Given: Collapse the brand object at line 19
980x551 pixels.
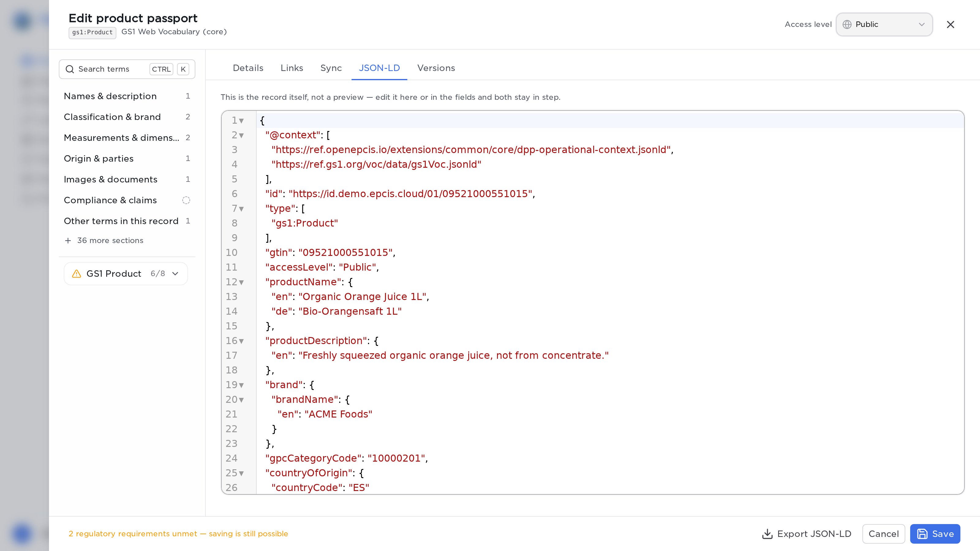Looking at the screenshot, I should pos(241,385).
